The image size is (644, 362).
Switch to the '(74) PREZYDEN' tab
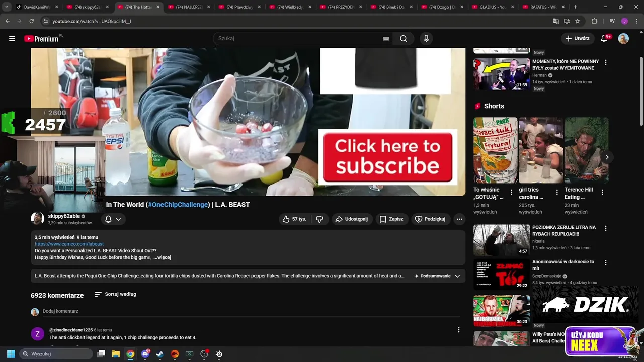click(x=341, y=7)
